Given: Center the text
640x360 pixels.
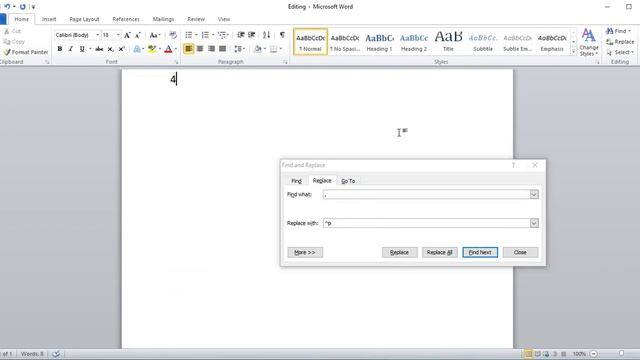Looking at the screenshot, I should click(200, 49).
